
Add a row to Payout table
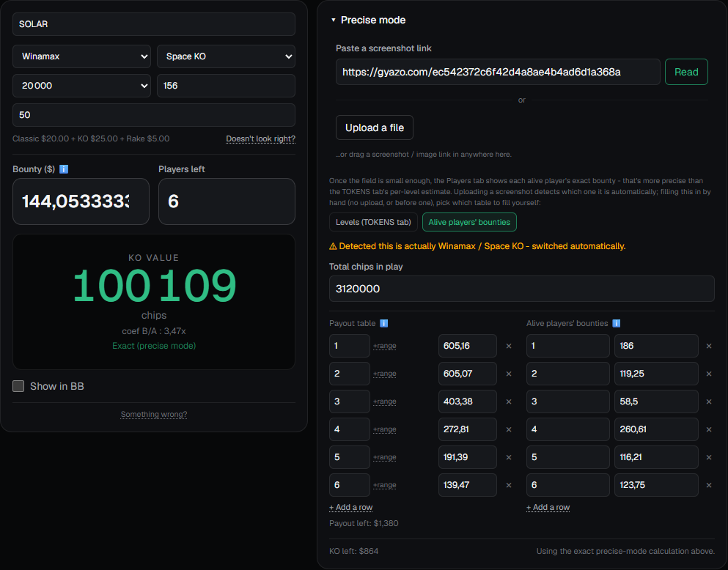(350, 508)
